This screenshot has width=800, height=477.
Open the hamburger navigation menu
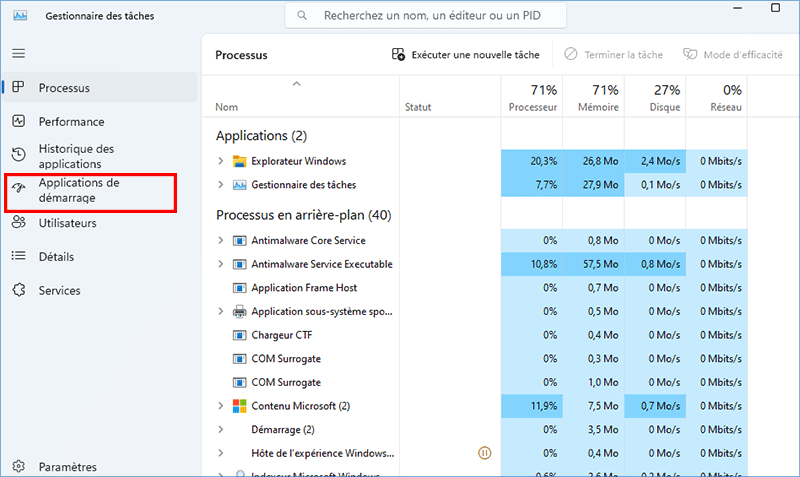point(19,53)
